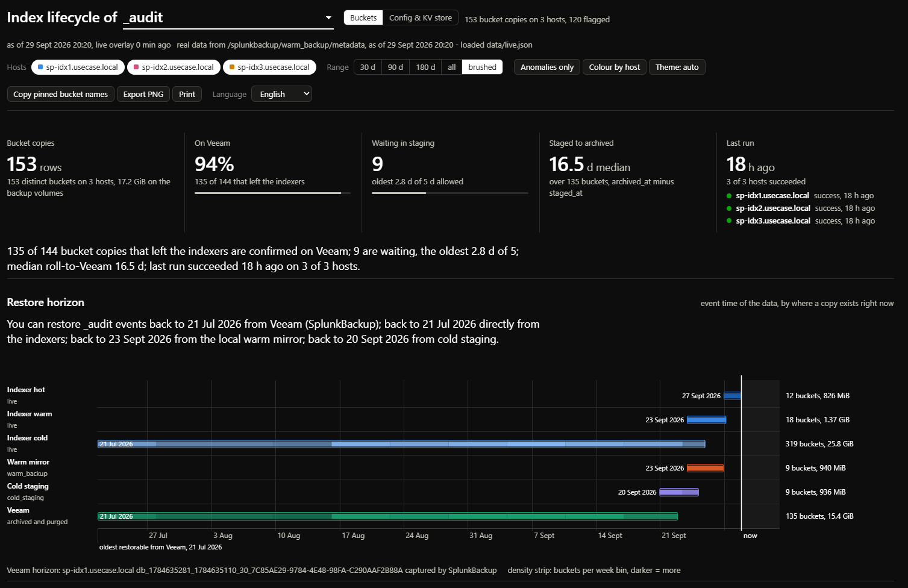Click the green Veeam timeline bar
Image resolution: width=908 pixels, height=588 pixels.
coord(388,516)
